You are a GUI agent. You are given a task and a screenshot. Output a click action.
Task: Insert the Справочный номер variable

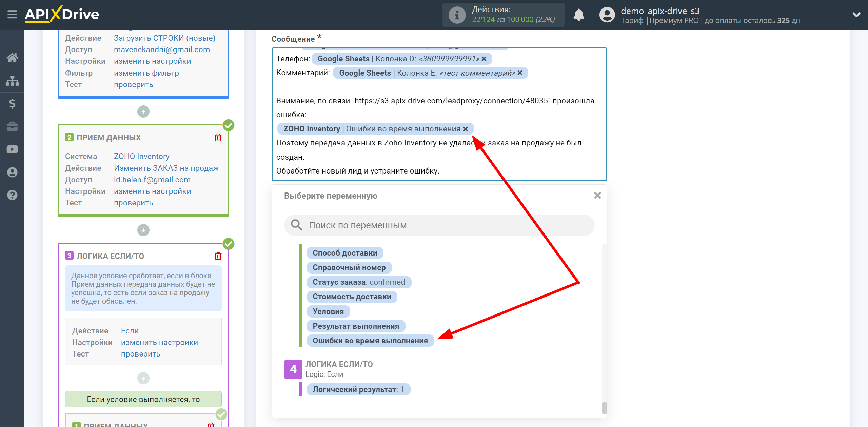[x=349, y=267]
